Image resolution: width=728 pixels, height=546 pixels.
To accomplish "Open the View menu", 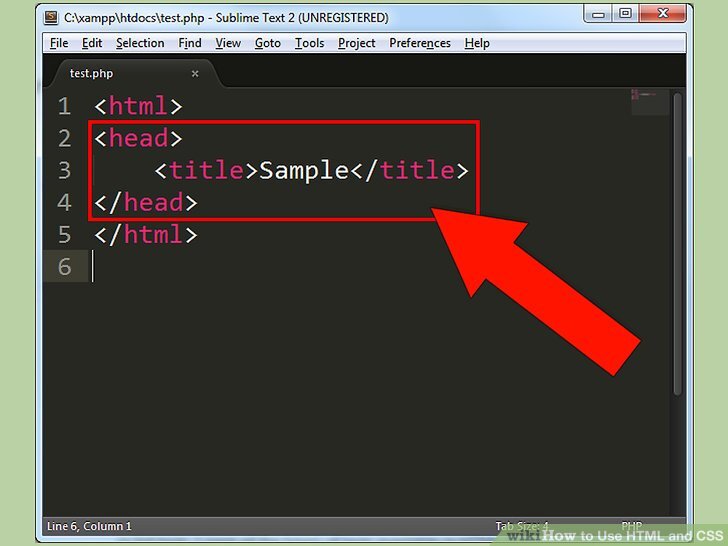I will click(228, 43).
